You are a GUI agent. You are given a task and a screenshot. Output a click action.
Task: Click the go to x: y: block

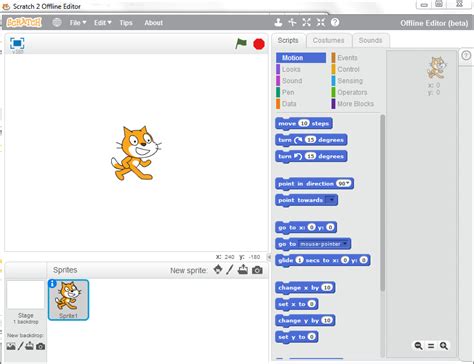306,227
